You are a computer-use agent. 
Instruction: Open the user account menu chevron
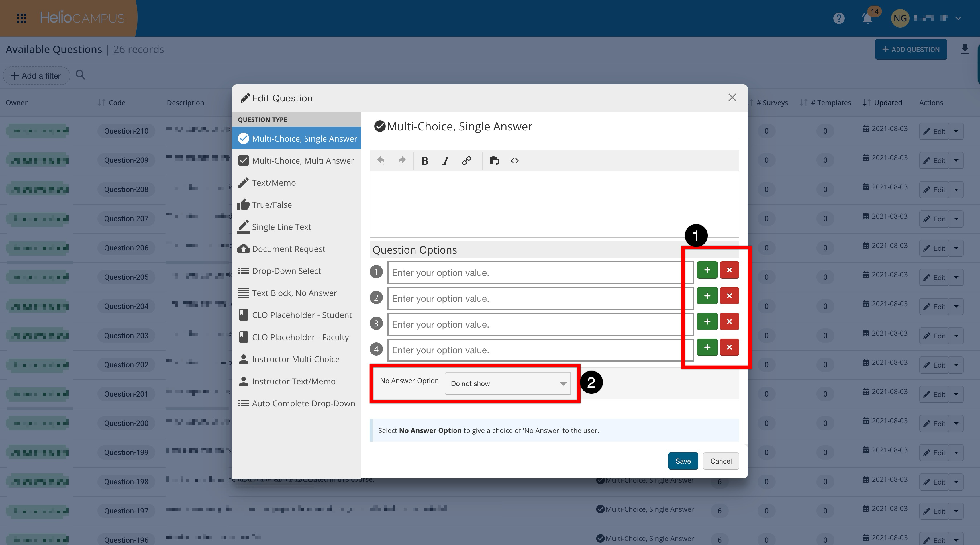[x=958, y=18]
